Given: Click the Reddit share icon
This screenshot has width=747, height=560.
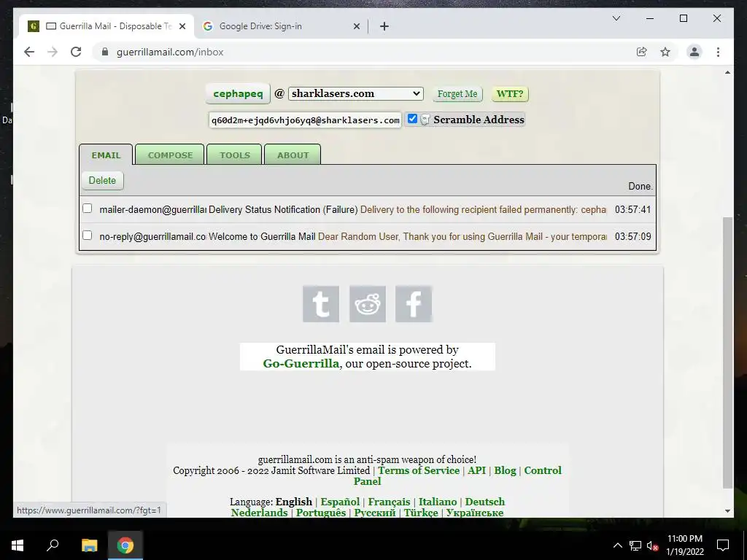Looking at the screenshot, I should click(368, 304).
